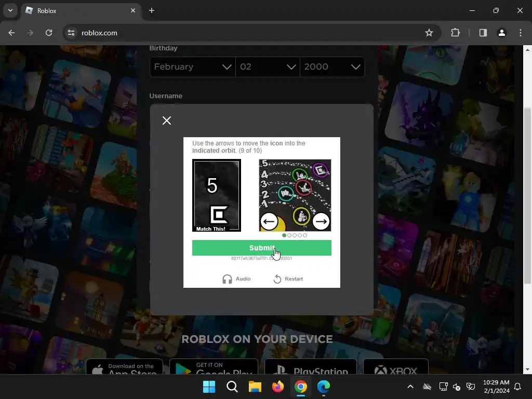Click the first green progress dot
This screenshot has width=532, height=399.
point(284,235)
